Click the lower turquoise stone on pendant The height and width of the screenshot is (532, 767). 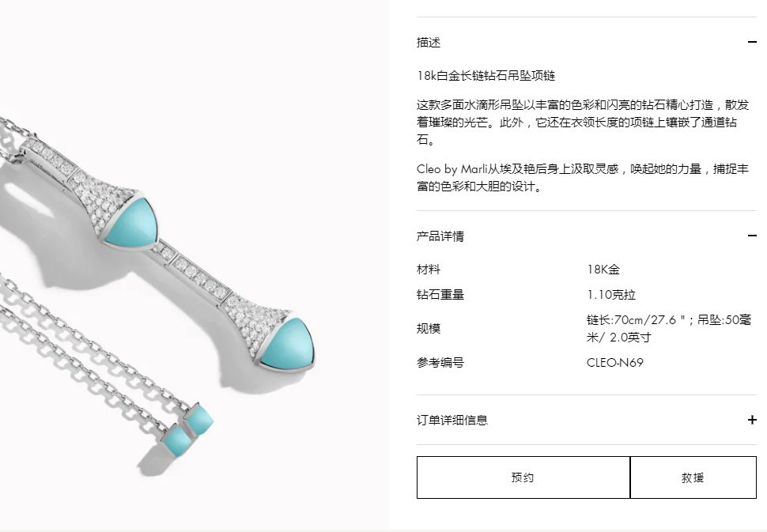tap(287, 344)
